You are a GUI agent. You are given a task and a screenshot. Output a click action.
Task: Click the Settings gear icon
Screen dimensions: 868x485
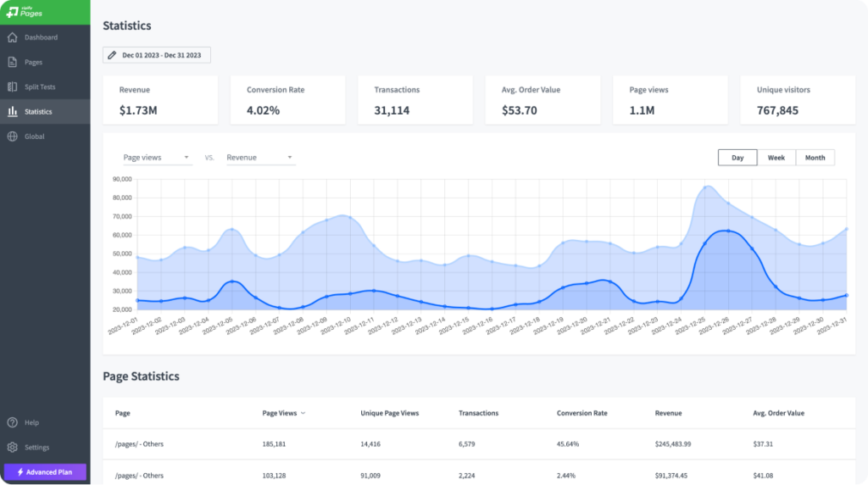click(x=12, y=448)
